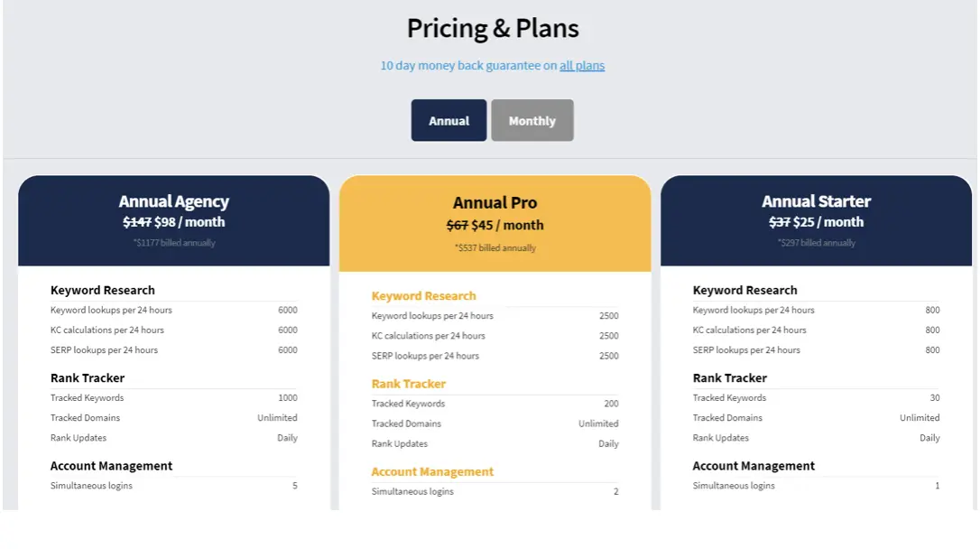Select the Annual Agency plan header
980x549 pixels.
(174, 202)
